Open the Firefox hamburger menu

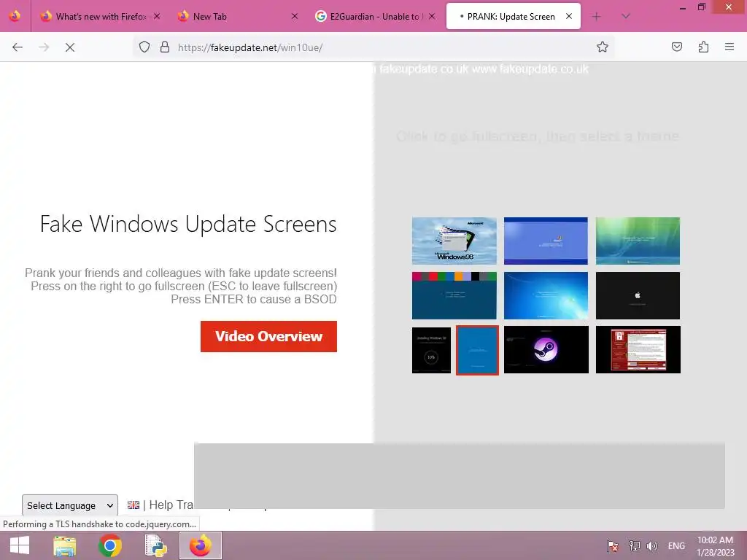click(729, 47)
